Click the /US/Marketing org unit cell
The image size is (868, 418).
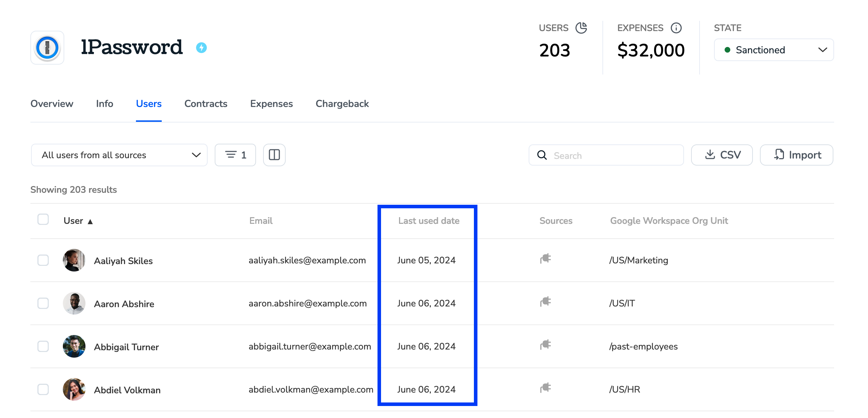coord(638,261)
